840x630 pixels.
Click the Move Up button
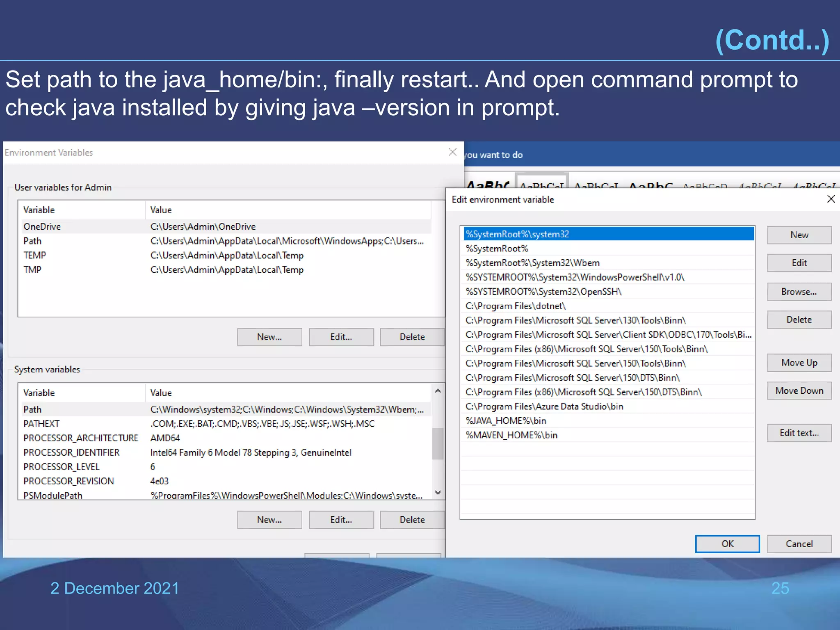pyautogui.click(x=799, y=363)
